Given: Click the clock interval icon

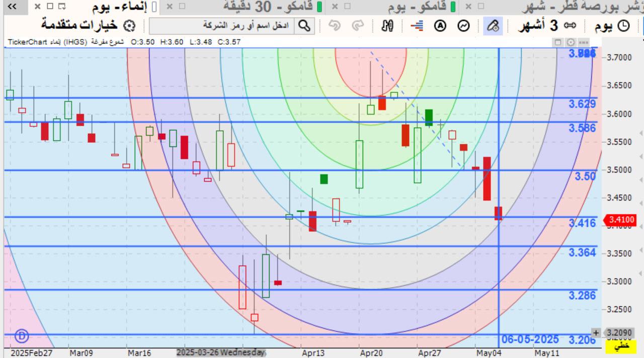Looking at the screenshot, I should tap(623, 26).
